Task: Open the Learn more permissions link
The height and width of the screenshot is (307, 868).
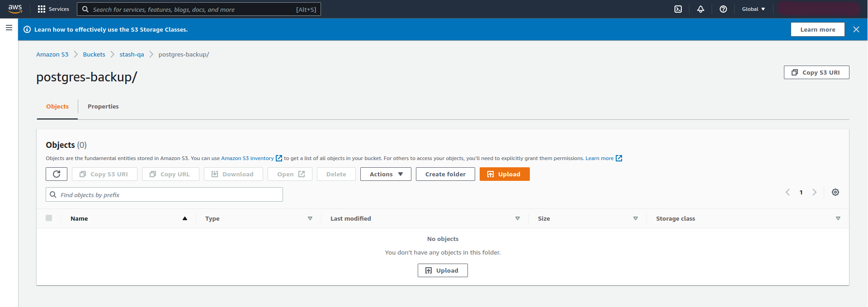Action: (x=599, y=158)
